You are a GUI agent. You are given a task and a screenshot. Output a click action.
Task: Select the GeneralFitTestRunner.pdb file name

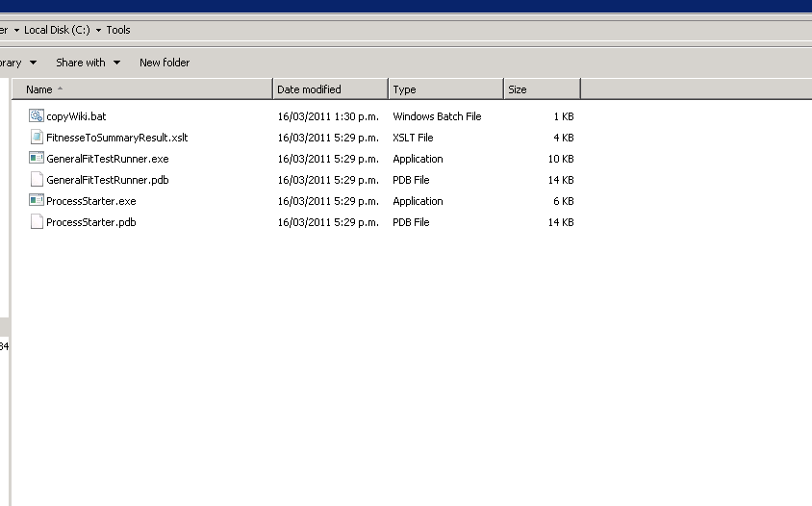click(x=108, y=180)
